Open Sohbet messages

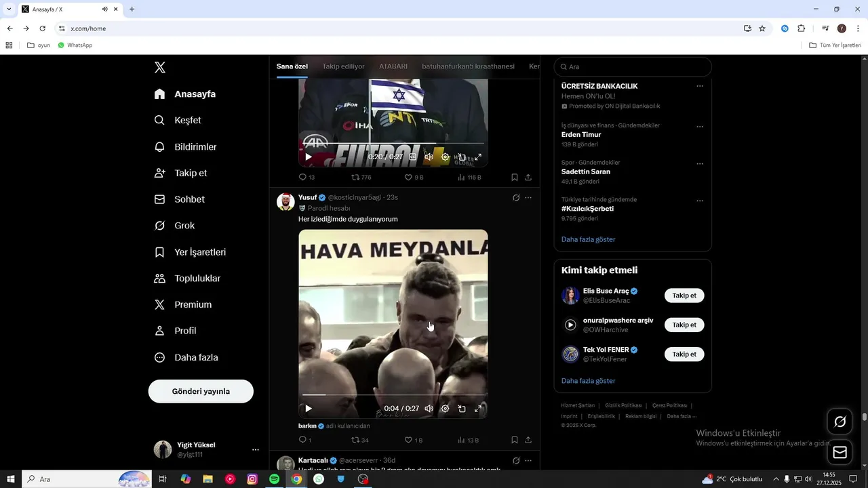pos(179,199)
